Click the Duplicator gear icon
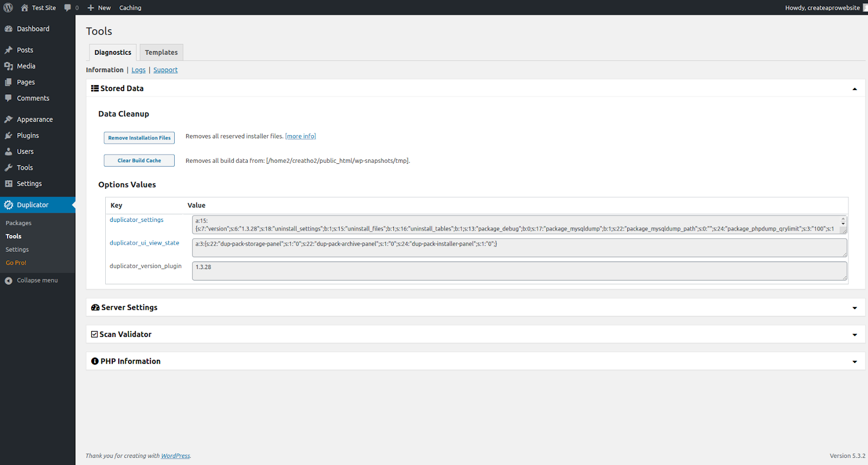The width and height of the screenshot is (868, 465). (x=9, y=205)
